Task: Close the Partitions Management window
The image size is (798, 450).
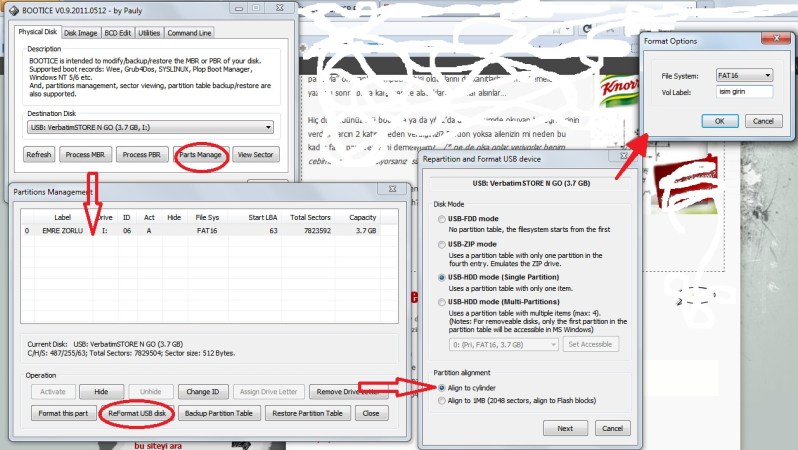Action: coord(392,188)
